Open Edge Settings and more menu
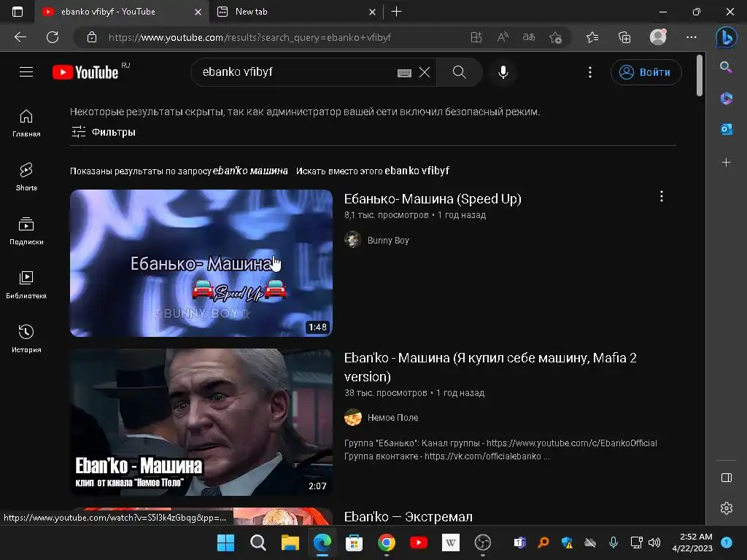 pos(692,37)
